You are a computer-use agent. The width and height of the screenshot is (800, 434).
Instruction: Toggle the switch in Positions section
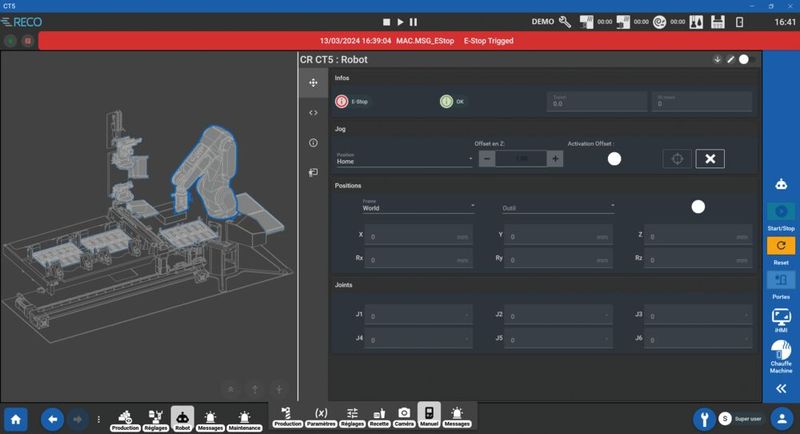tap(698, 206)
